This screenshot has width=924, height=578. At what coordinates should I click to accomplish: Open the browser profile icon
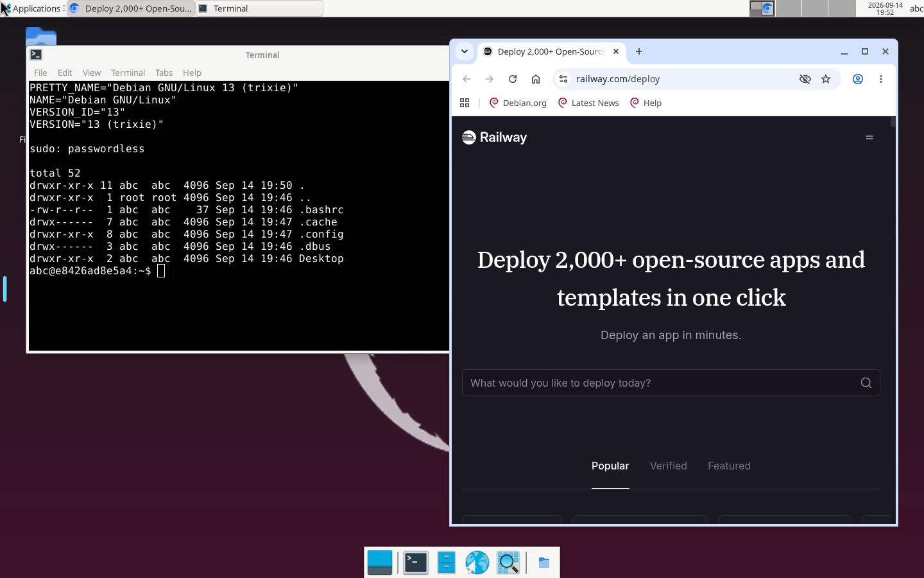(x=858, y=79)
